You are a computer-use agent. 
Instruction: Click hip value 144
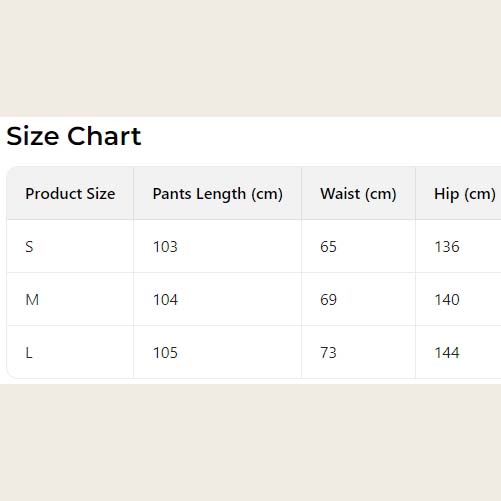pyautogui.click(x=447, y=353)
